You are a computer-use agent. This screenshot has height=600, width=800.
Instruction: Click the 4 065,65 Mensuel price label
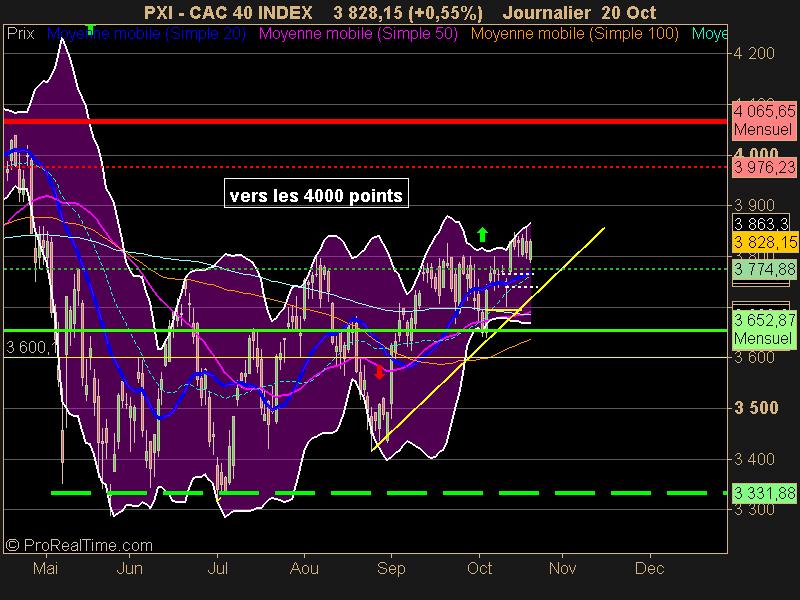point(764,120)
